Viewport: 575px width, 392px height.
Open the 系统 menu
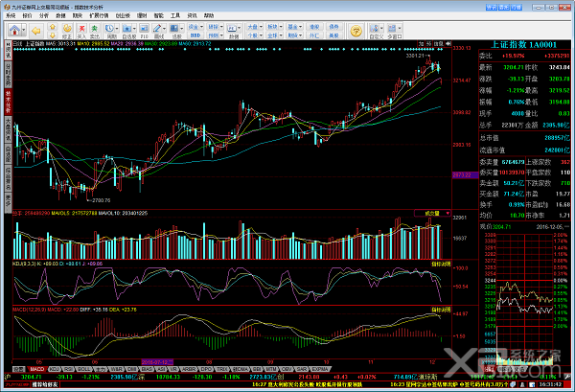tap(11, 15)
